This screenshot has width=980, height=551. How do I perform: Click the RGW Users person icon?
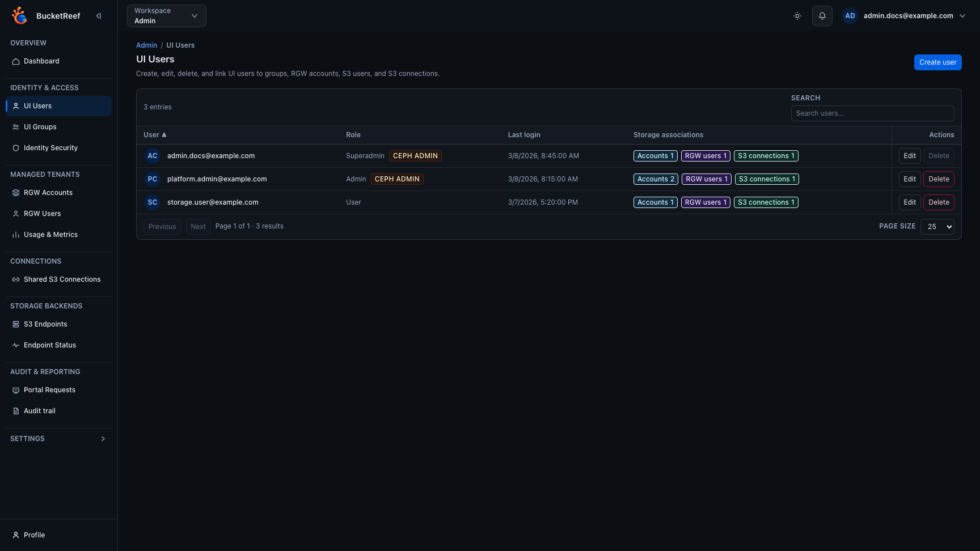16,214
